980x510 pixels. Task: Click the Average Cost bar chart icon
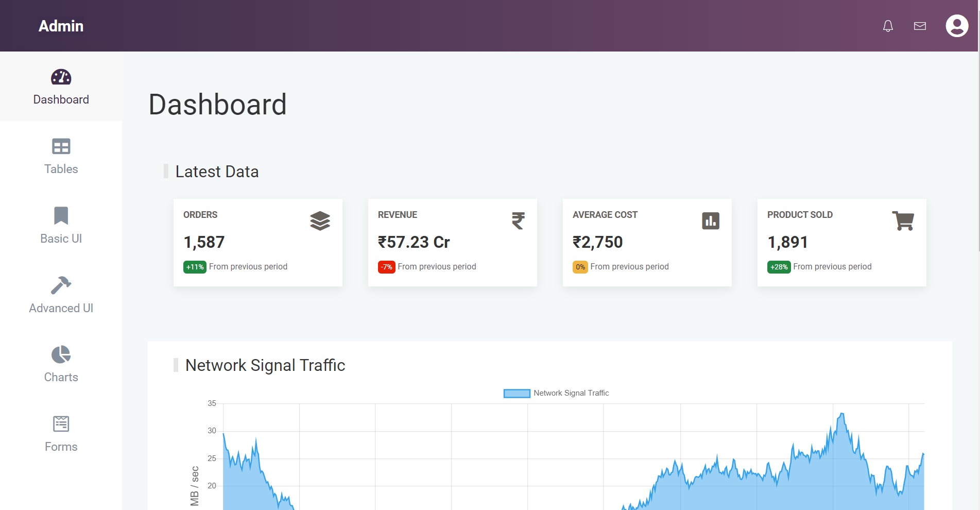tap(710, 221)
